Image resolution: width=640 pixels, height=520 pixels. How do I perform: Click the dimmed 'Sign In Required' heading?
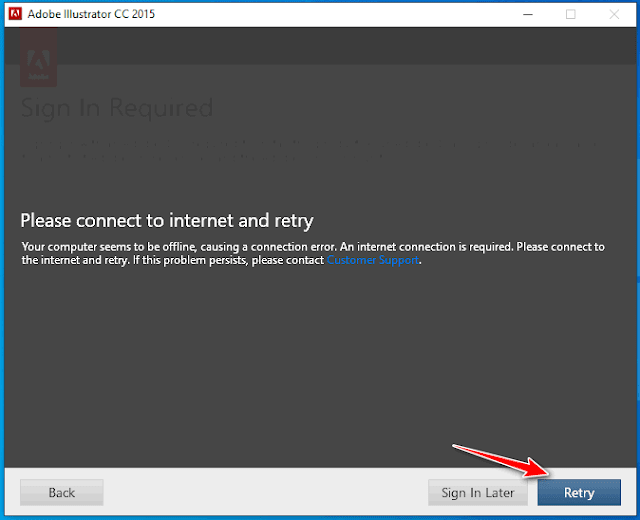(x=117, y=108)
